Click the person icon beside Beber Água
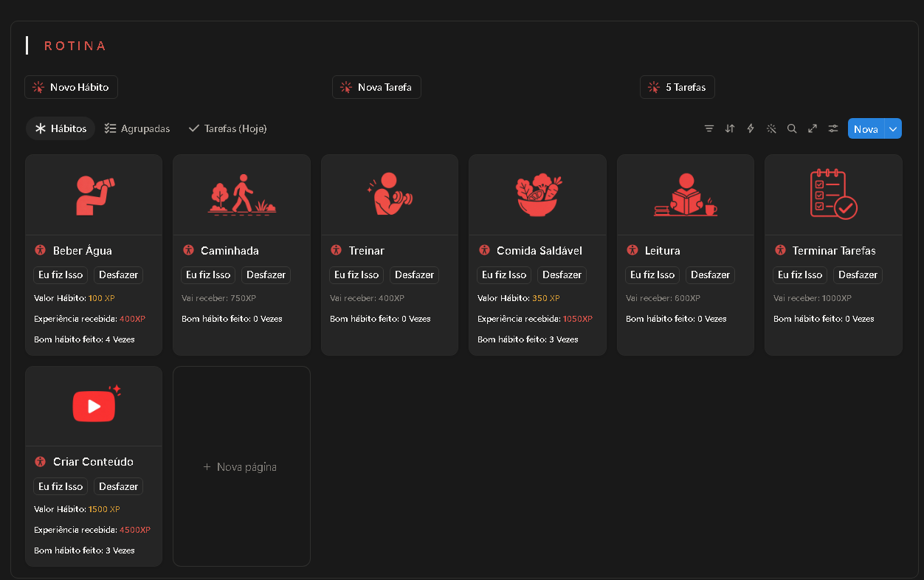 pos(41,250)
